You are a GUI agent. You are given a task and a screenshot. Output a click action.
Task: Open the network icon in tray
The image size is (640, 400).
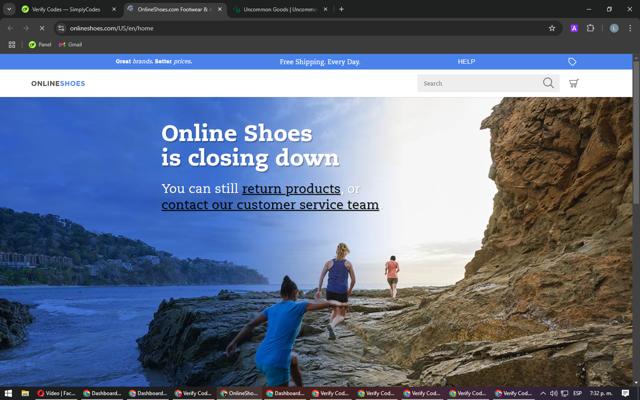tap(564, 393)
